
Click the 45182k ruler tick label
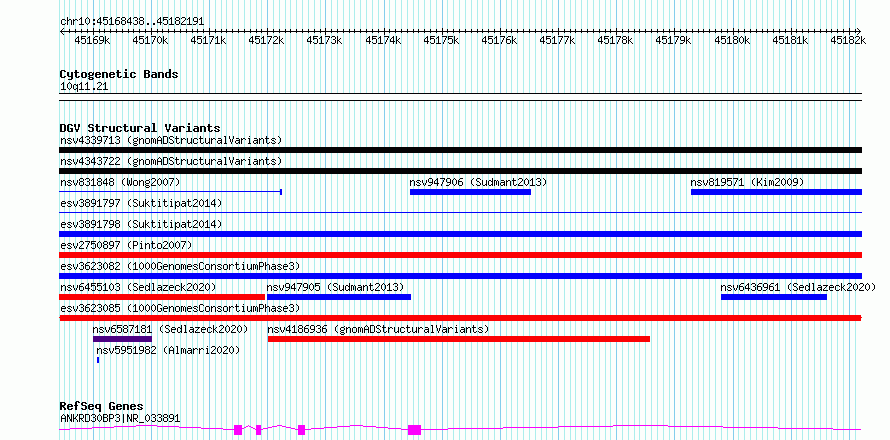coord(848,40)
